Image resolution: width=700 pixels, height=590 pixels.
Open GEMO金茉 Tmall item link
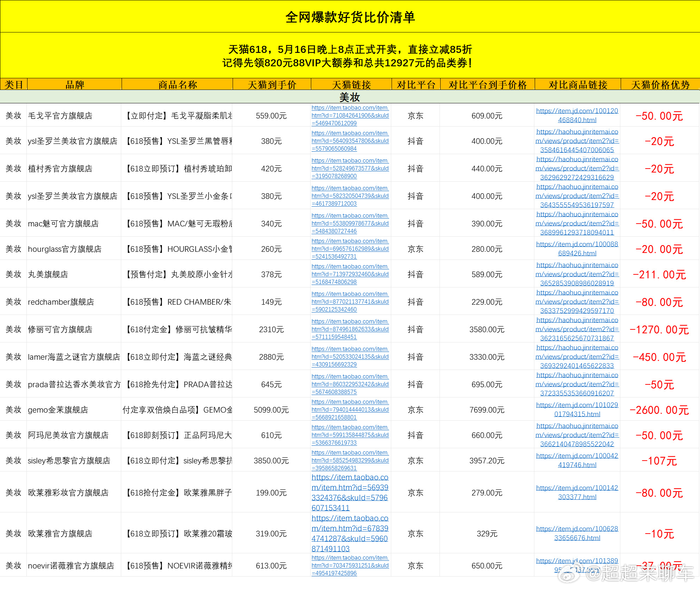(x=350, y=409)
